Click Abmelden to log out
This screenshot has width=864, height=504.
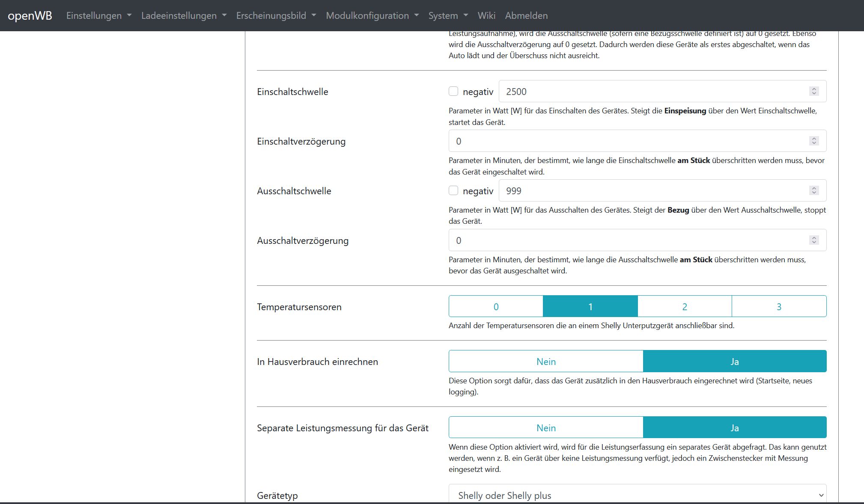click(x=526, y=15)
